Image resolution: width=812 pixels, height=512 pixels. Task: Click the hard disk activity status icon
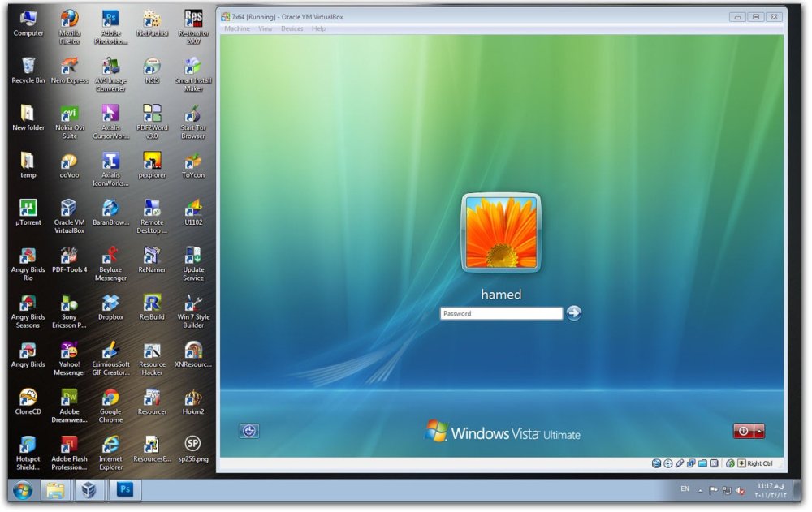(657, 463)
